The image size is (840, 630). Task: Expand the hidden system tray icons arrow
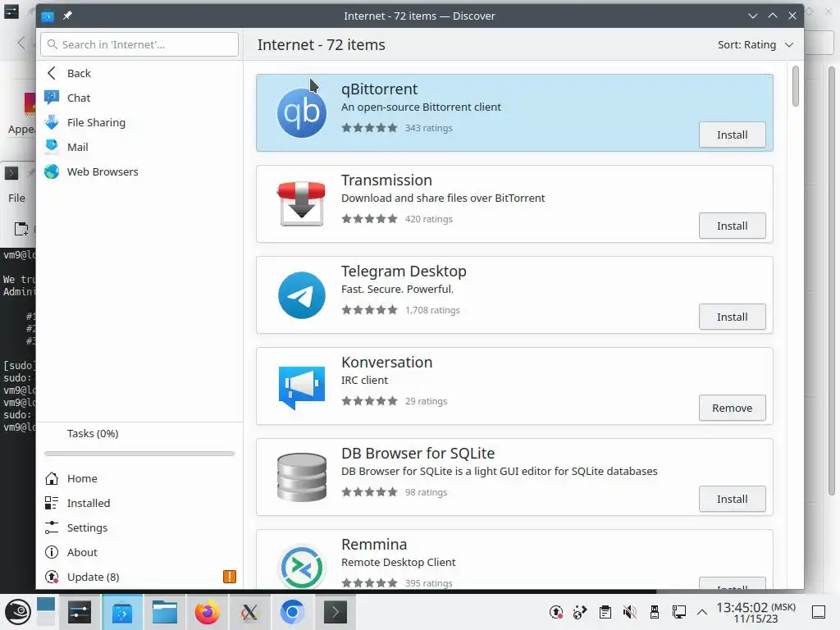tap(702, 612)
